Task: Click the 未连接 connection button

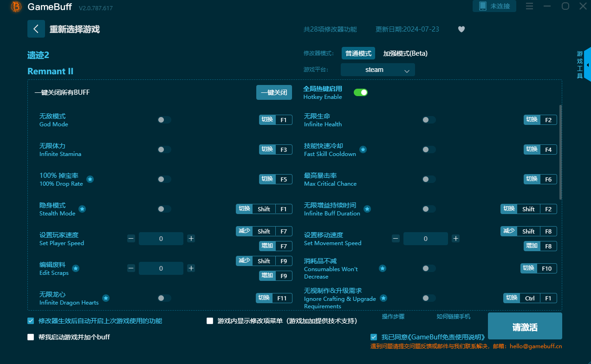Action: tap(494, 6)
